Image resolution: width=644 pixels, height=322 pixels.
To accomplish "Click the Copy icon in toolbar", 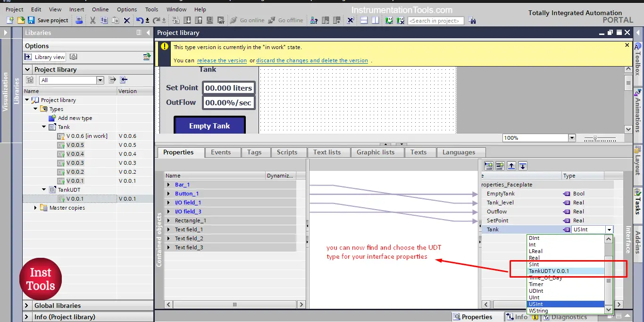I will pyautogui.click(x=104, y=20).
